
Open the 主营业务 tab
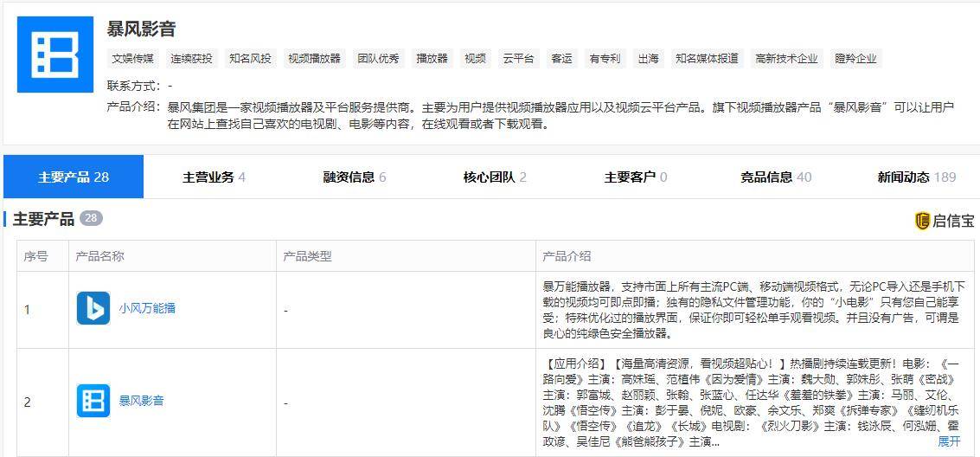214,177
